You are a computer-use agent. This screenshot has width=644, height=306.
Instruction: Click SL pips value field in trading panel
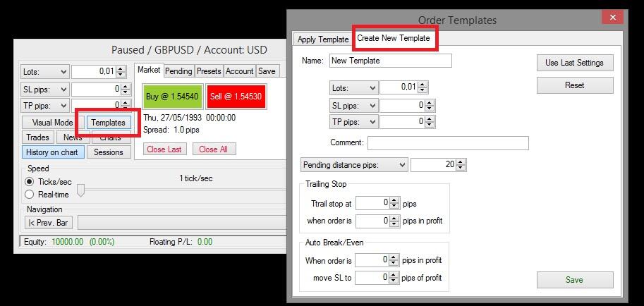(97, 89)
